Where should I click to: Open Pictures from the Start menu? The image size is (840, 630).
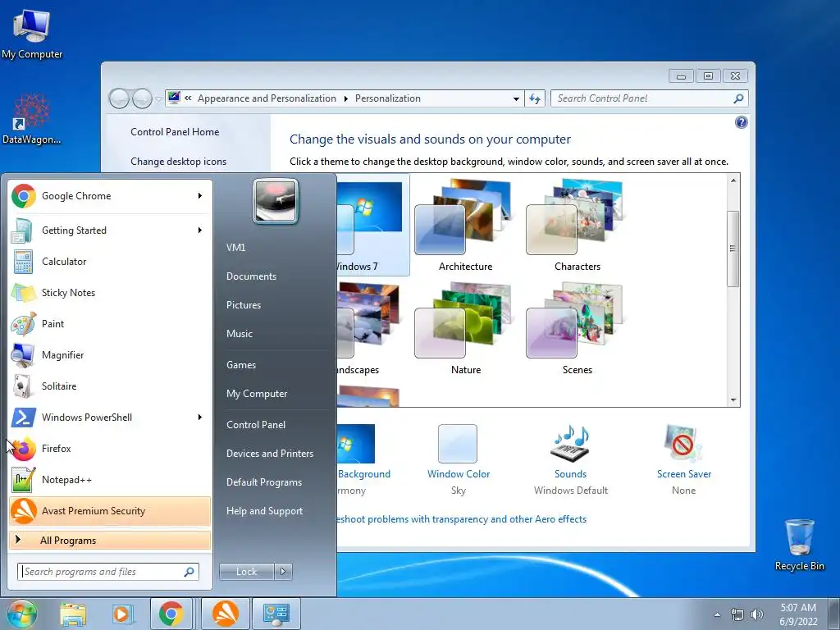244,305
